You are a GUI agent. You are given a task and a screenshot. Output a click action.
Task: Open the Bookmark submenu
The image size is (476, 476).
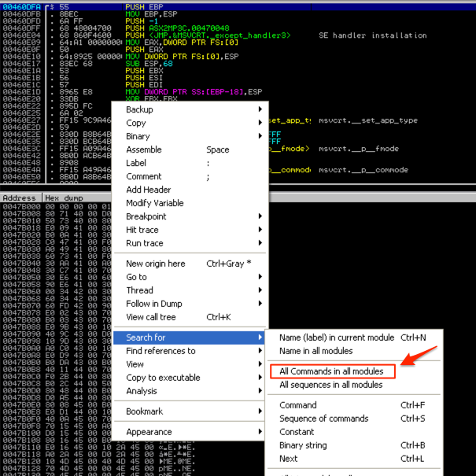point(190,411)
